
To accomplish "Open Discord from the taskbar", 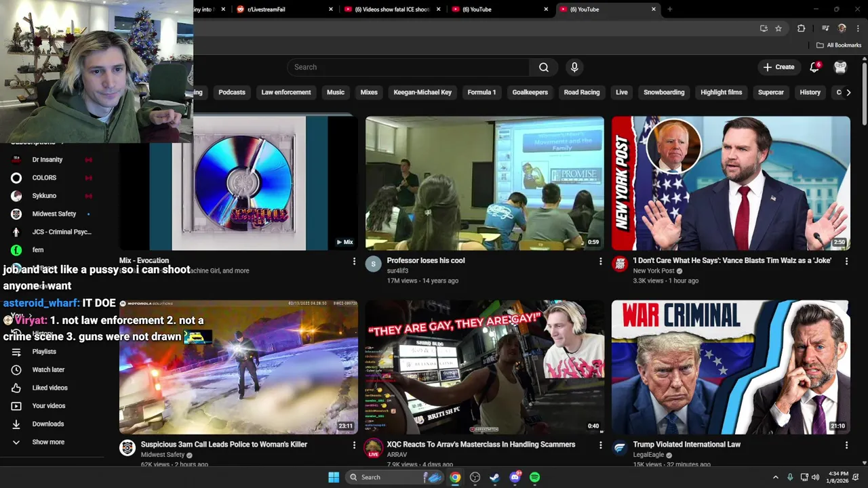I will tap(515, 477).
